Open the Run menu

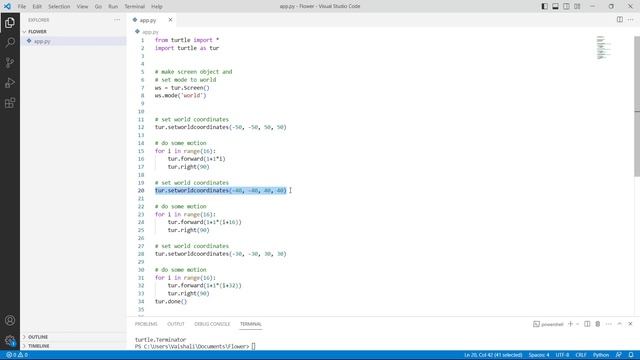[x=113, y=7]
